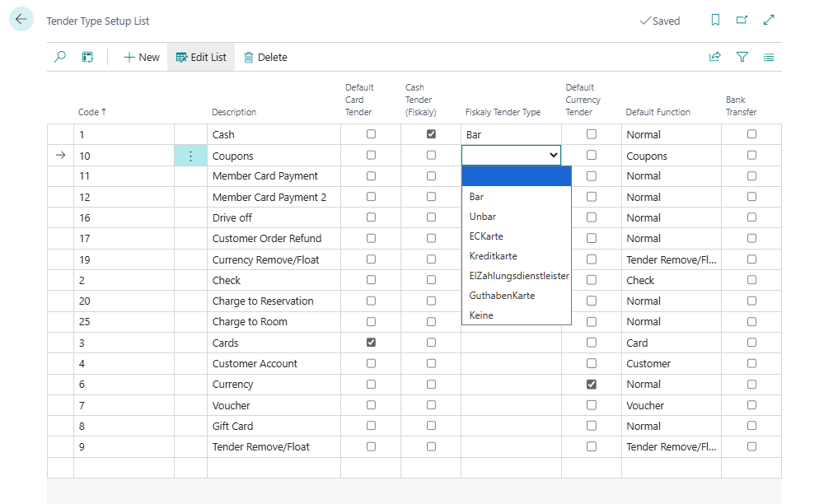824x504 pixels.
Task: Click the New button
Action: [142, 57]
